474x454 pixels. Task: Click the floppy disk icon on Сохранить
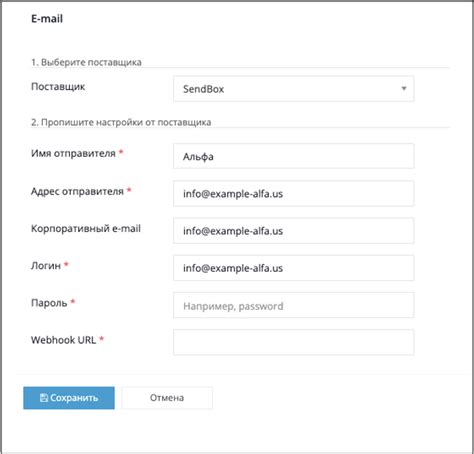[44, 398]
